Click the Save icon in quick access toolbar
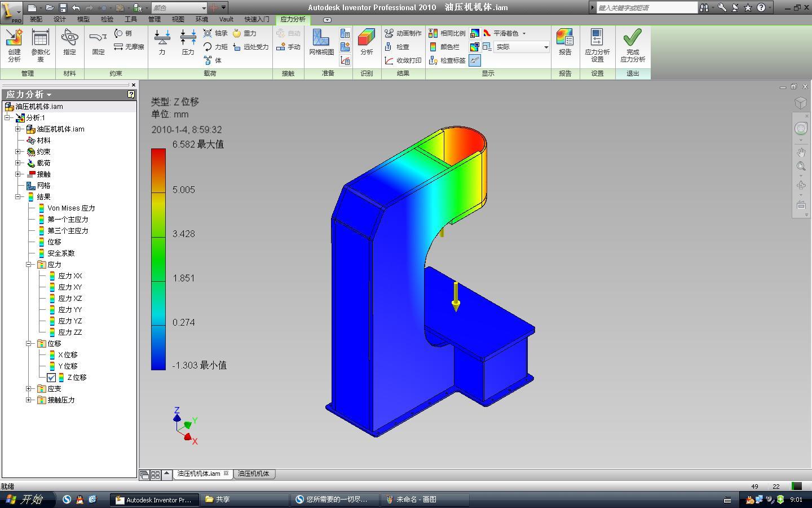Viewport: 812px width, 508px height. point(63,8)
